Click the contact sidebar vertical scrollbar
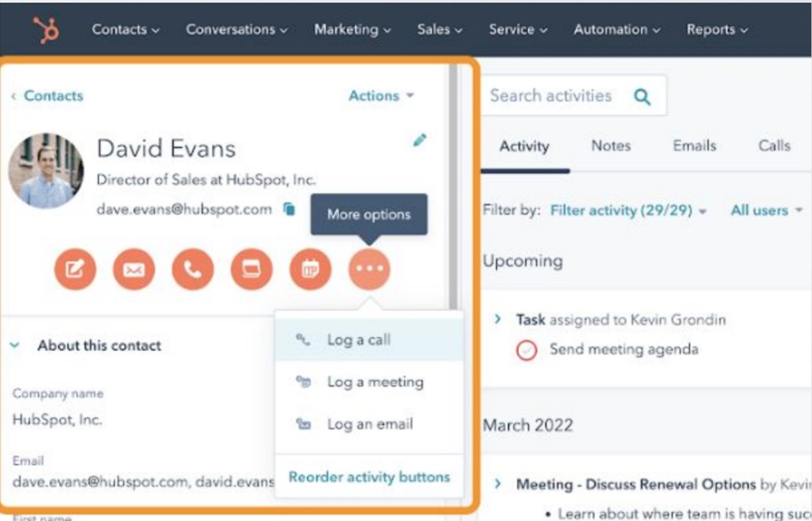Image resolution: width=812 pixels, height=521 pixels. pyautogui.click(x=453, y=187)
